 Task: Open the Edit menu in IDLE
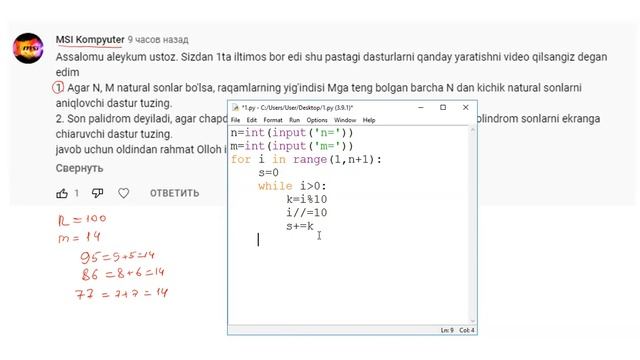pos(251,120)
